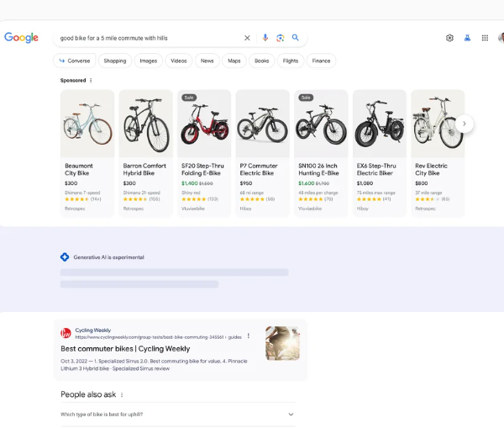Image resolution: width=504 pixels, height=428 pixels.
Task: Switch to News results
Action: tap(207, 61)
